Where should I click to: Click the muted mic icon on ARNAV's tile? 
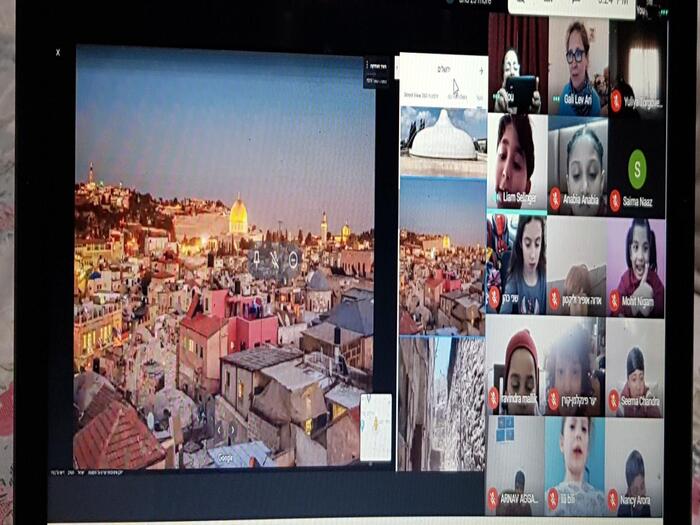492,497
